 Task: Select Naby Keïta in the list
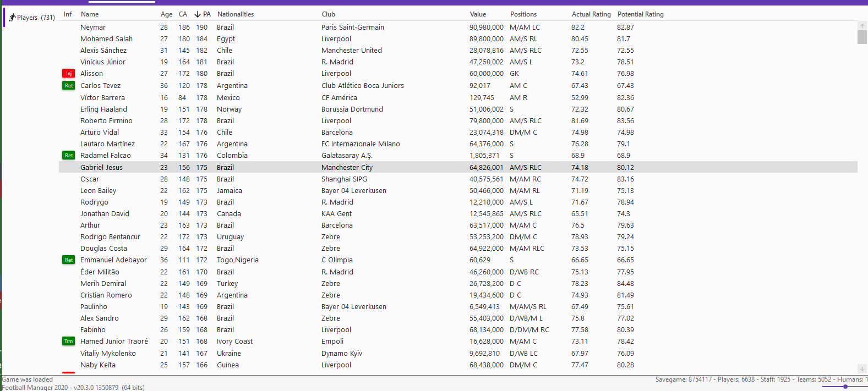point(98,365)
